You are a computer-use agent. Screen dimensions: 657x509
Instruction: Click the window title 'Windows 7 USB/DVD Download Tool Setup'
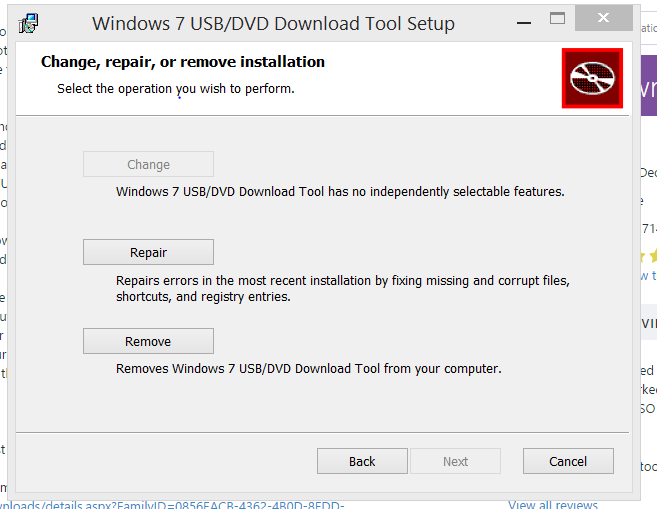click(273, 23)
